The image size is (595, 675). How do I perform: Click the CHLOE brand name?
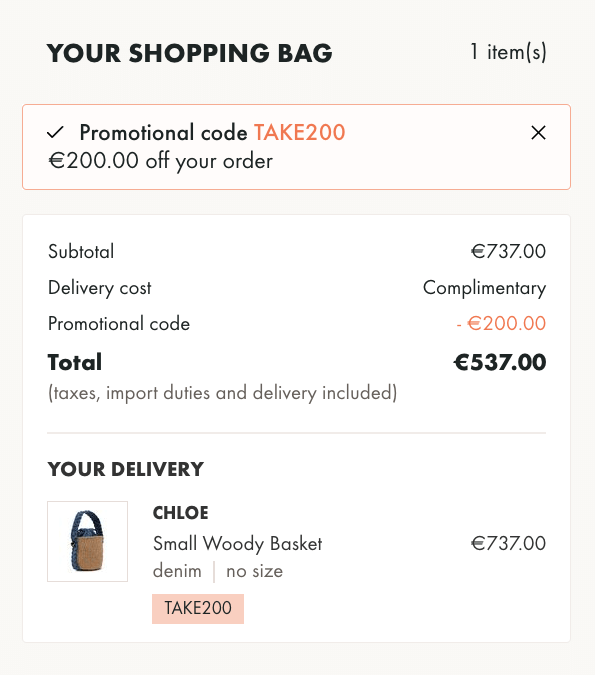pyautogui.click(x=180, y=513)
